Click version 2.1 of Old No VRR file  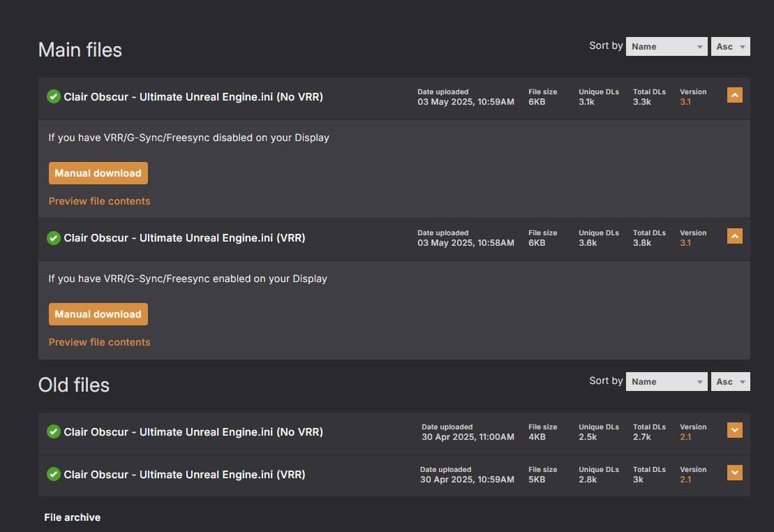(685, 437)
